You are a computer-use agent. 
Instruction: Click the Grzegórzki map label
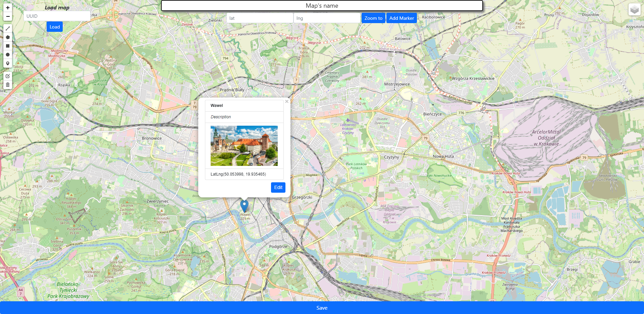pyautogui.click(x=302, y=197)
